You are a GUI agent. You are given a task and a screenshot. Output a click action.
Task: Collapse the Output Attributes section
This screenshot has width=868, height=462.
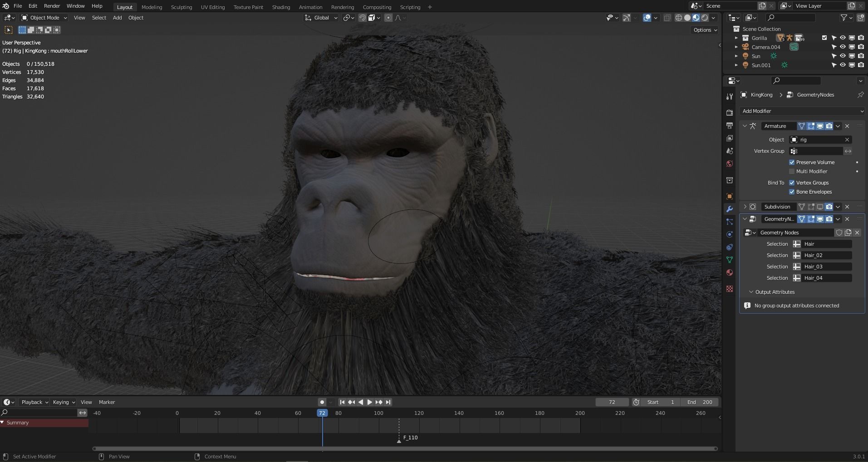pos(751,292)
